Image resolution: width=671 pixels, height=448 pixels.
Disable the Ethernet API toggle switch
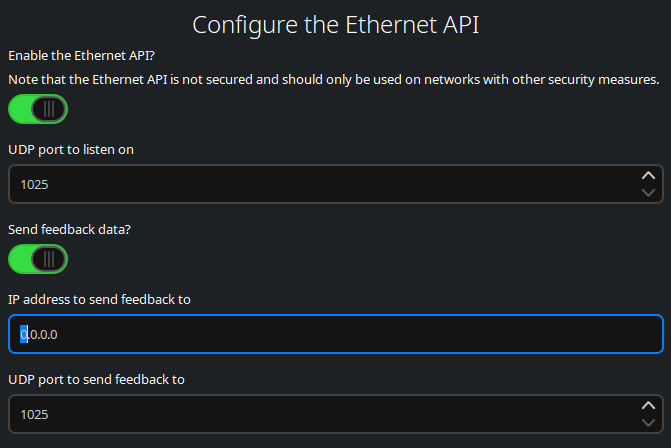click(37, 109)
